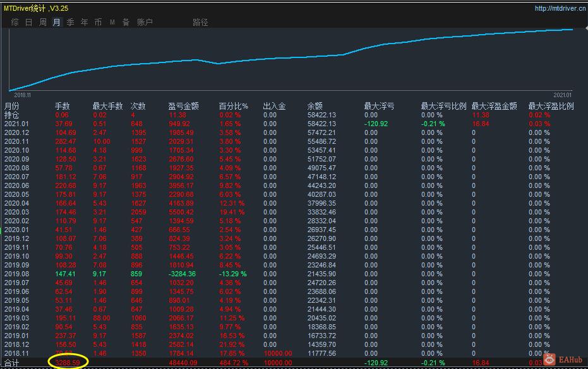Click the 2021.01 chart end label
This screenshot has height=369, width=588.
(563, 95)
